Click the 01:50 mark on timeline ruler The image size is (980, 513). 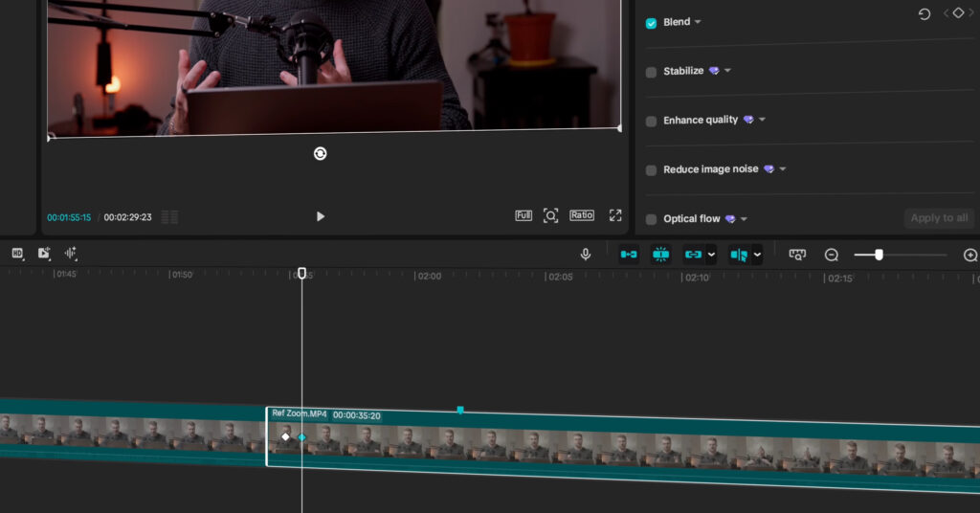[181, 275]
